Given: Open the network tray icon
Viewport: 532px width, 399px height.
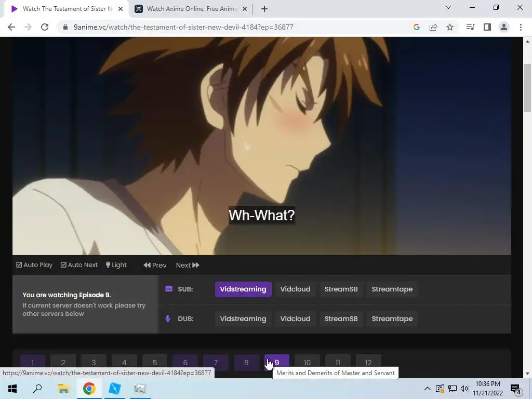Looking at the screenshot, I should point(453,389).
